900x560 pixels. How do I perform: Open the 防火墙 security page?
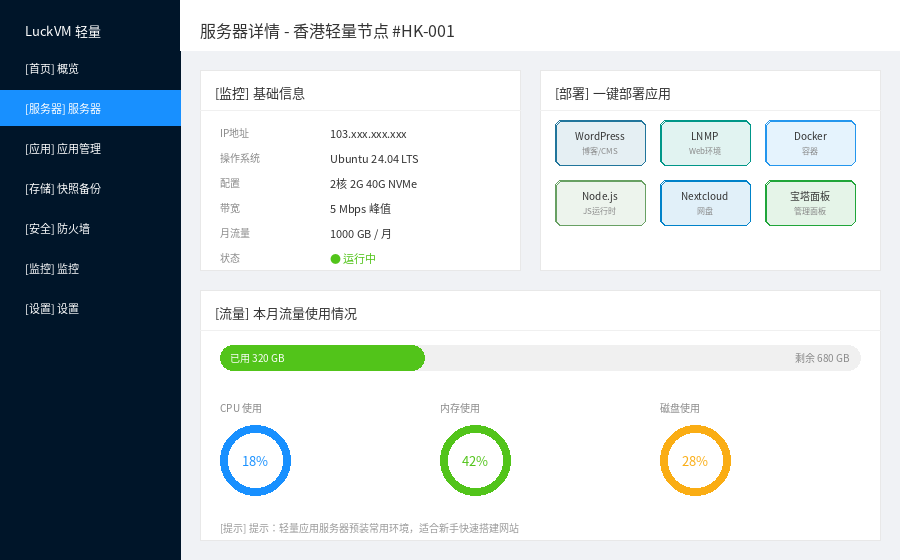pos(90,228)
